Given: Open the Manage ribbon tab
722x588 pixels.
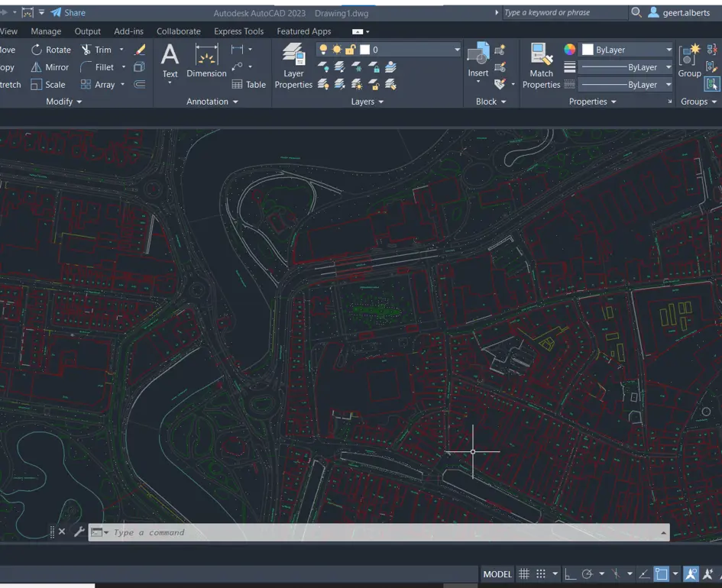Looking at the screenshot, I should pos(46,31).
